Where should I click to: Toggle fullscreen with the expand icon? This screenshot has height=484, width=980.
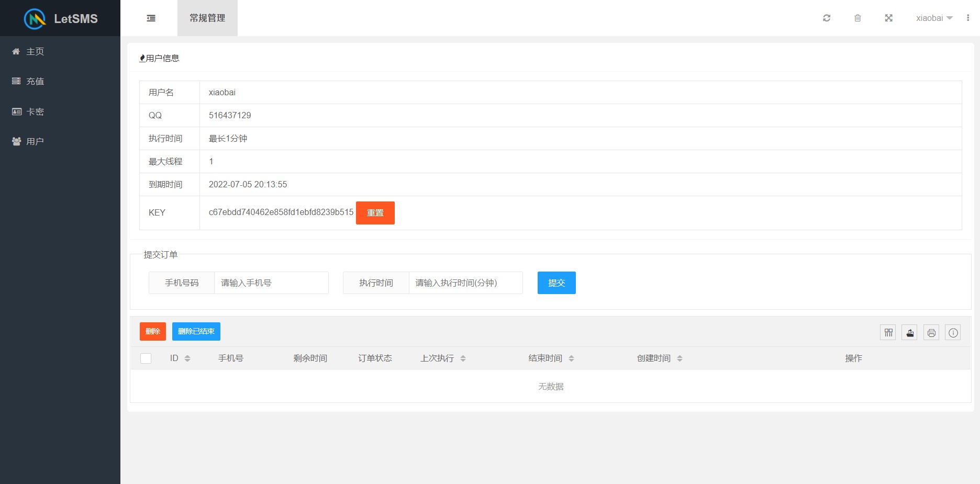coord(888,18)
